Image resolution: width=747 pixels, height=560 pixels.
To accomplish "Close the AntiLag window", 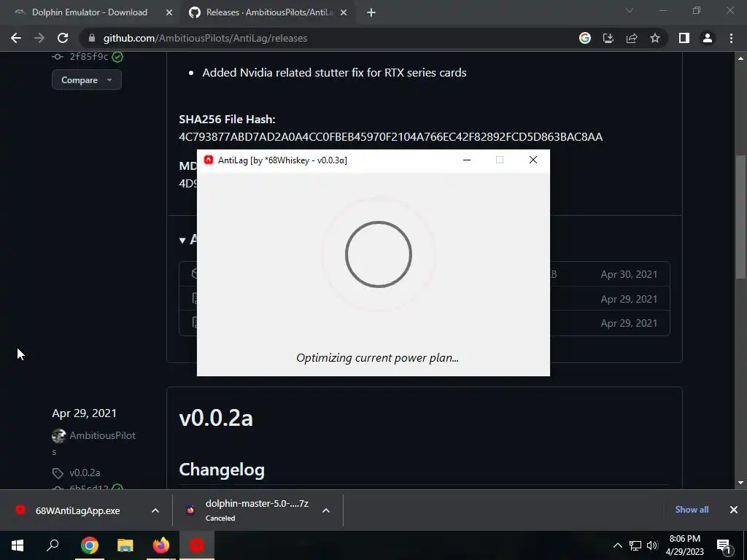I will (x=533, y=160).
